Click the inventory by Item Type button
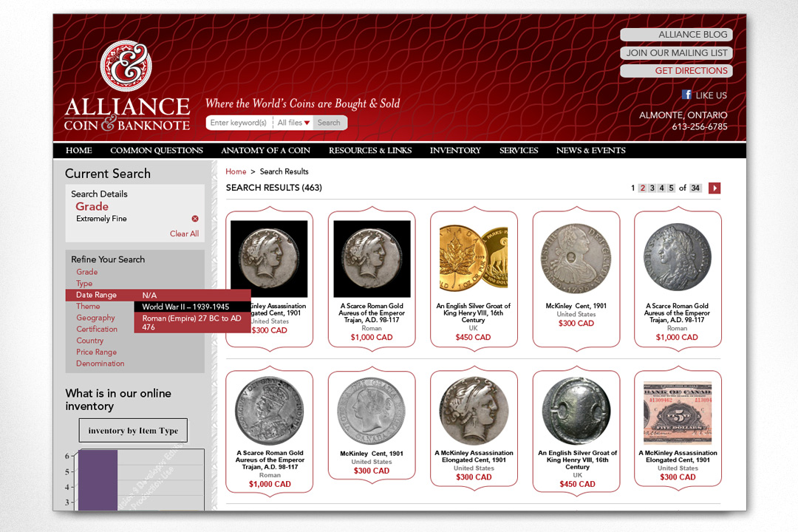The width and height of the screenshot is (798, 532). tap(133, 431)
